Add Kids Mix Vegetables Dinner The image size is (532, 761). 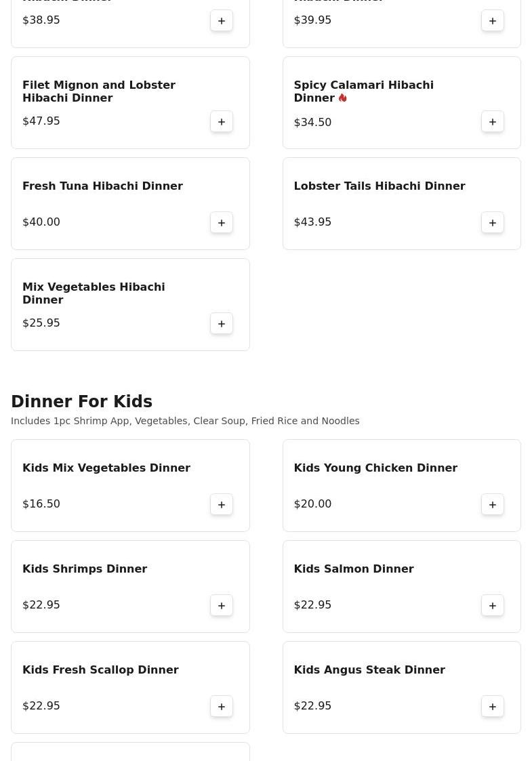click(222, 505)
